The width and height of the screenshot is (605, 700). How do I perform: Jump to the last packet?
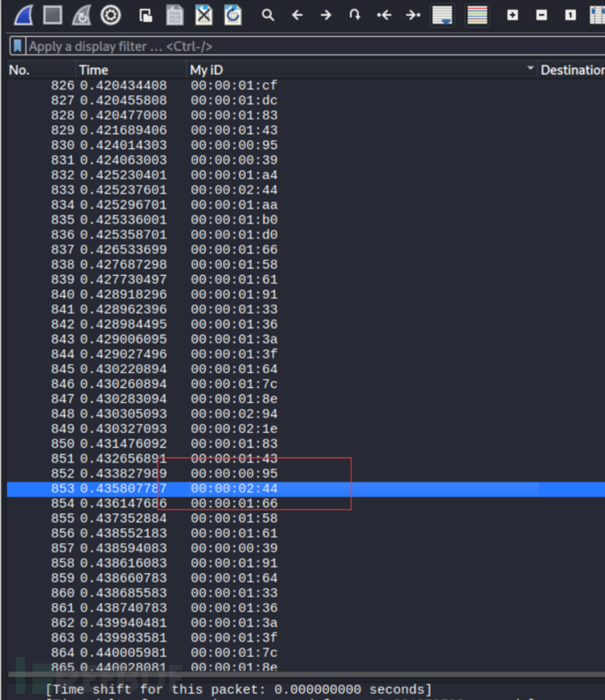pos(413,15)
